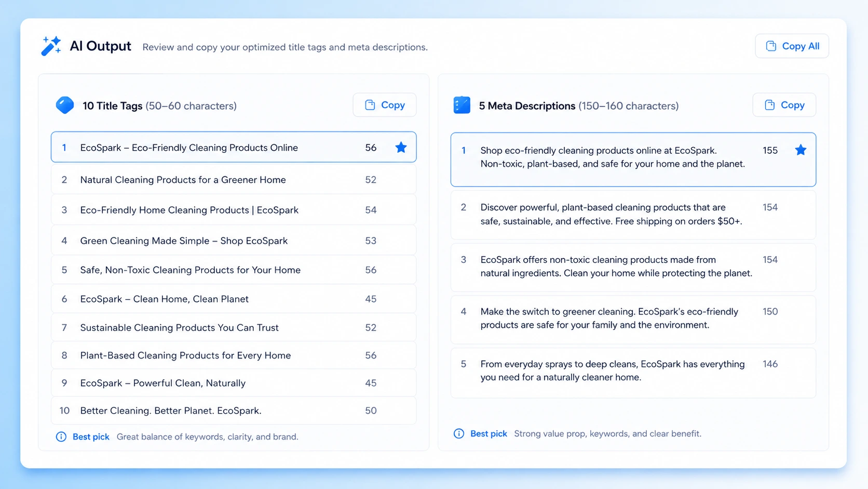The image size is (868, 489).
Task: Select title 'Better Cleaning. Better Planet. EcoSpark.'
Action: (234, 411)
